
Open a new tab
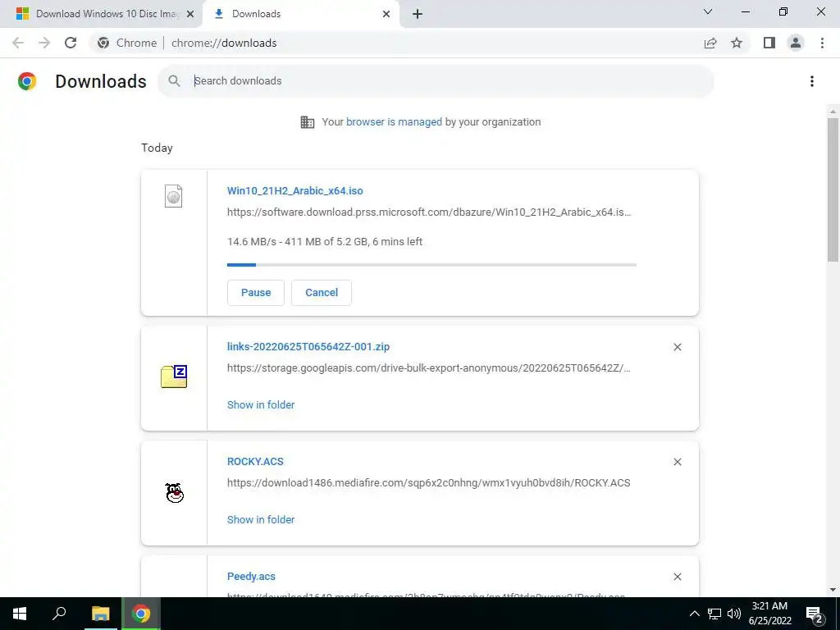coord(418,14)
